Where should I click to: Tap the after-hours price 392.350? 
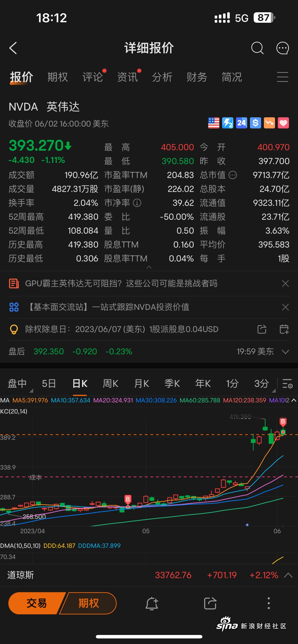49,352
